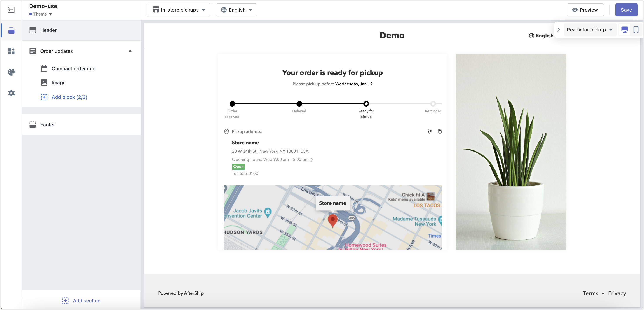
Task: Open the English language dropdown in toolbar
Action: (236, 10)
